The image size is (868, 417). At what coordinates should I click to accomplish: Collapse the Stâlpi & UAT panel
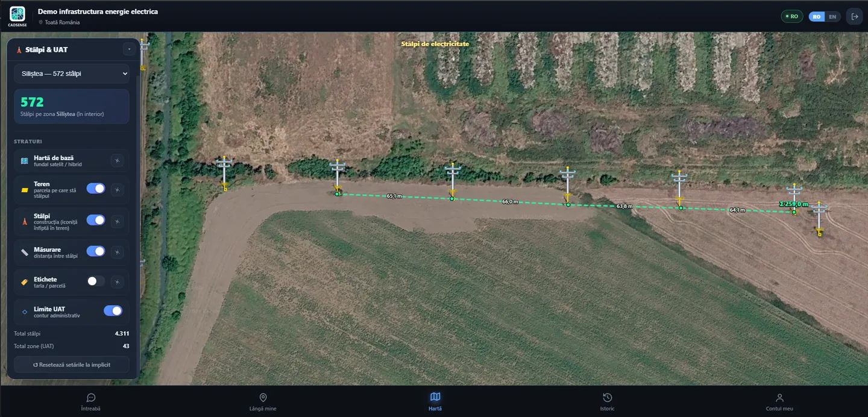coord(130,49)
